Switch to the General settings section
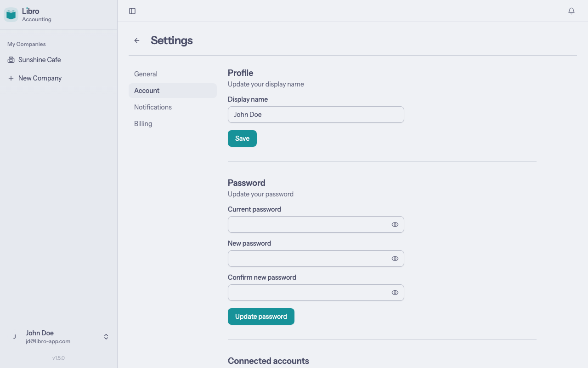The height and width of the screenshot is (368, 588). 146,74
